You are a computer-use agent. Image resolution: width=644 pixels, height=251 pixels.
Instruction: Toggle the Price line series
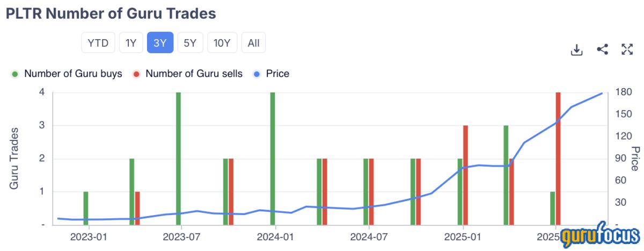point(277,74)
